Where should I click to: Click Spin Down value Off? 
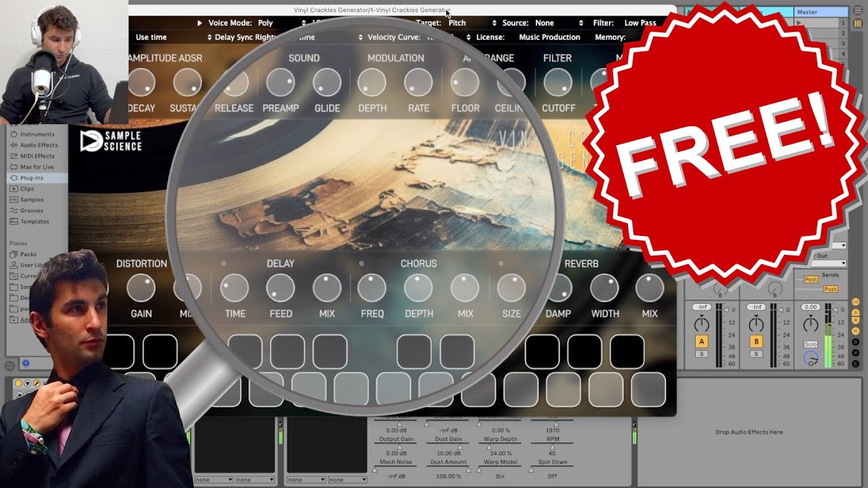(552, 476)
